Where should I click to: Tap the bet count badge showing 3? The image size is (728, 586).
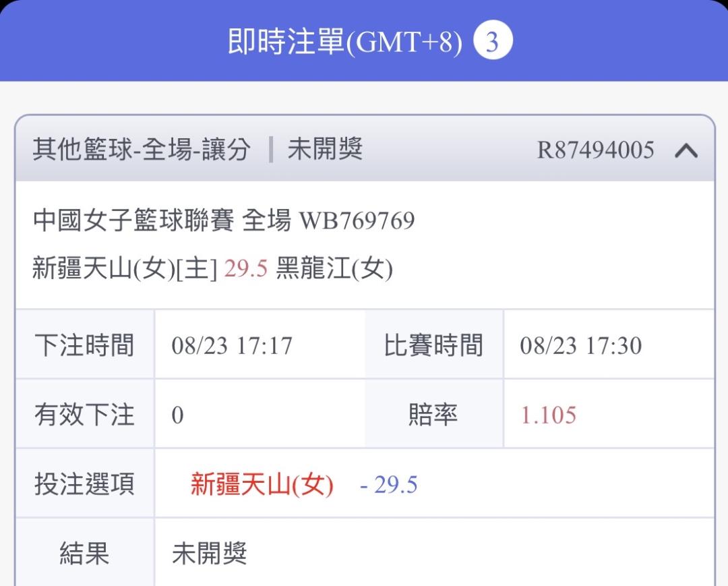(x=493, y=41)
